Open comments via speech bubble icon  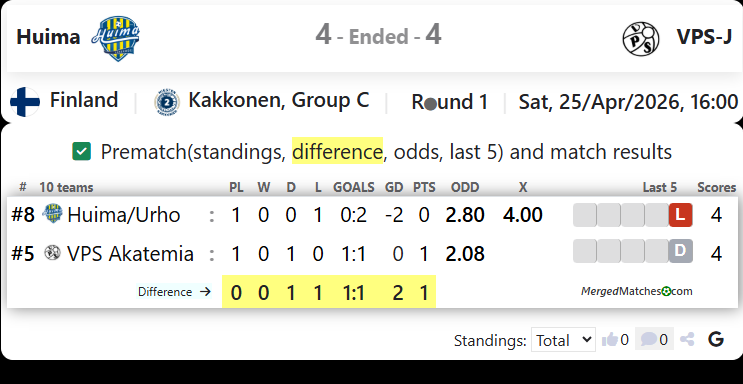pos(649,339)
